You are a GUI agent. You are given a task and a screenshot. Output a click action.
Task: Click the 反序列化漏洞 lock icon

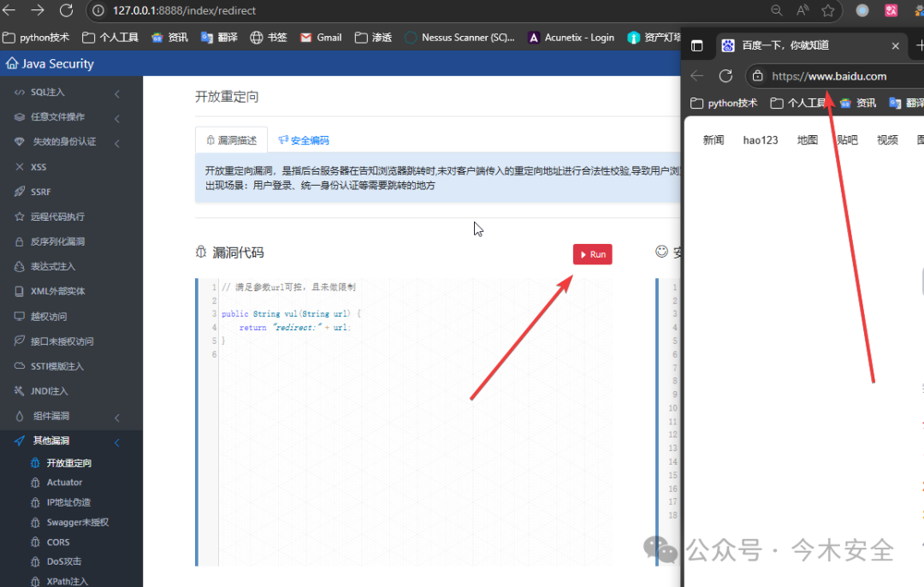pyautogui.click(x=20, y=241)
